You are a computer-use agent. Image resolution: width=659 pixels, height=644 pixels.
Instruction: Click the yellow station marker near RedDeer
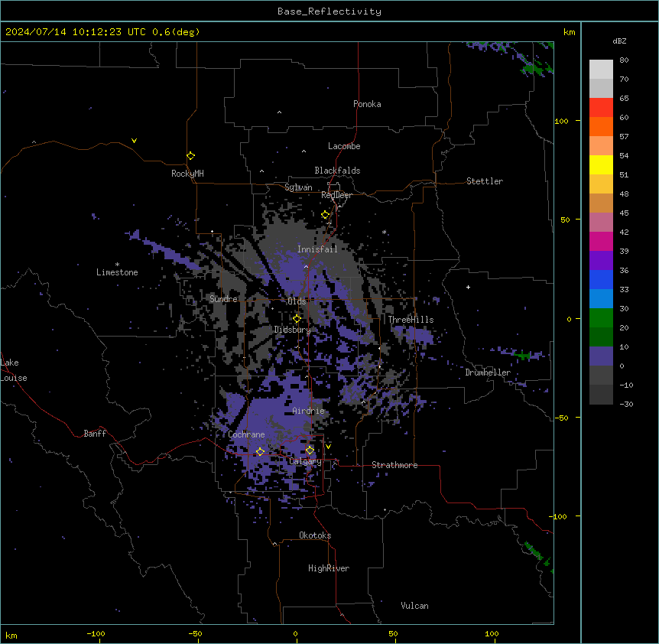tap(326, 215)
